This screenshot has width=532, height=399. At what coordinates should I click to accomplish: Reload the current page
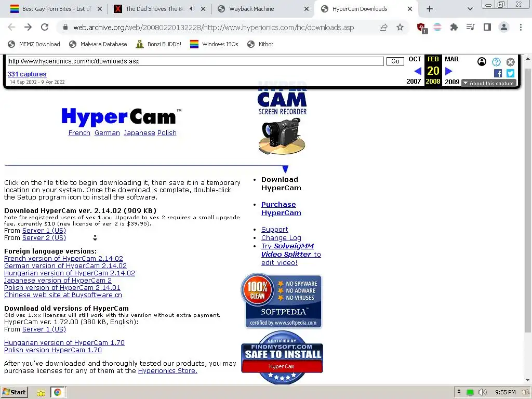point(45,27)
